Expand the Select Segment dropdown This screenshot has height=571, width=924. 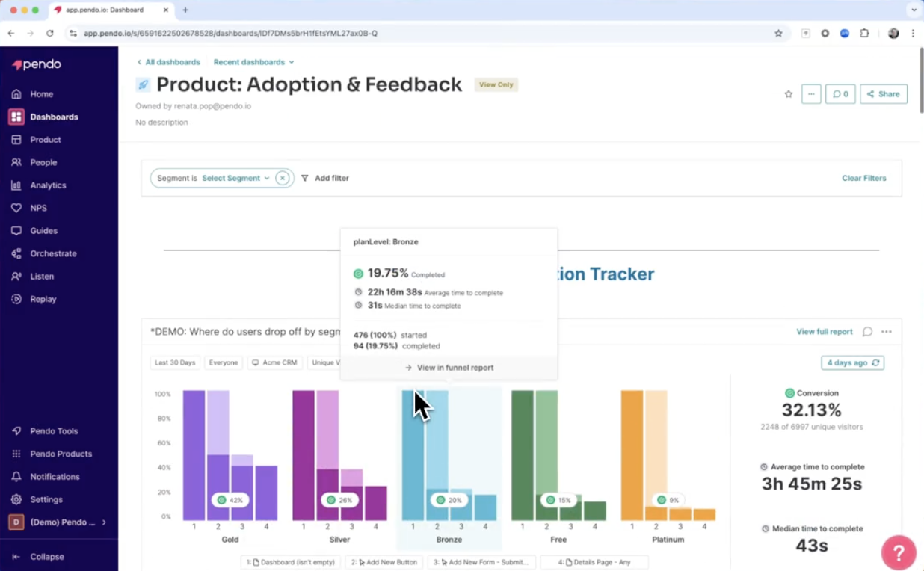point(235,178)
